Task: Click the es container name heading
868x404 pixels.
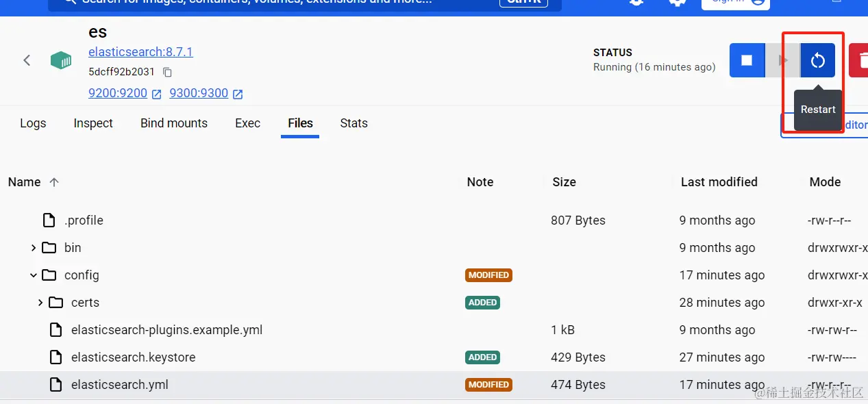Action: pyautogui.click(x=98, y=32)
